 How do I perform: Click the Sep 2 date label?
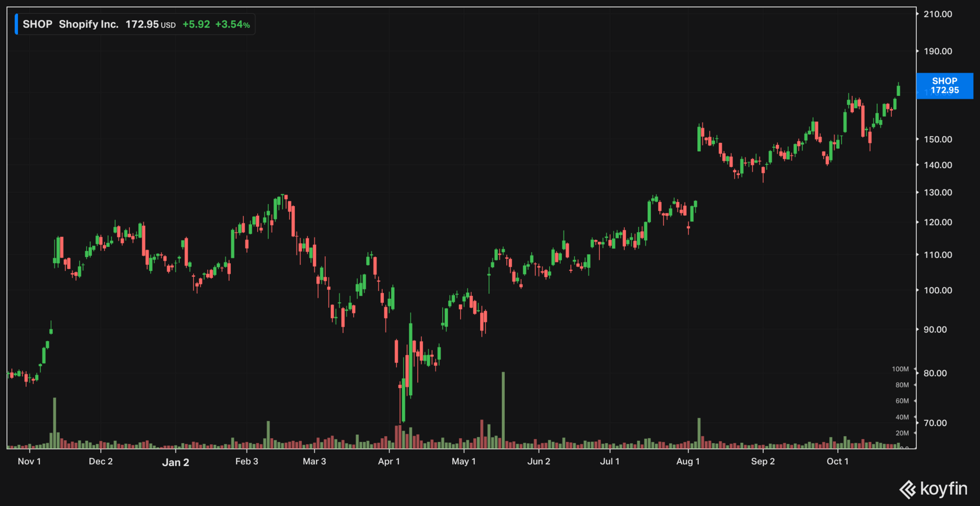[763, 462]
